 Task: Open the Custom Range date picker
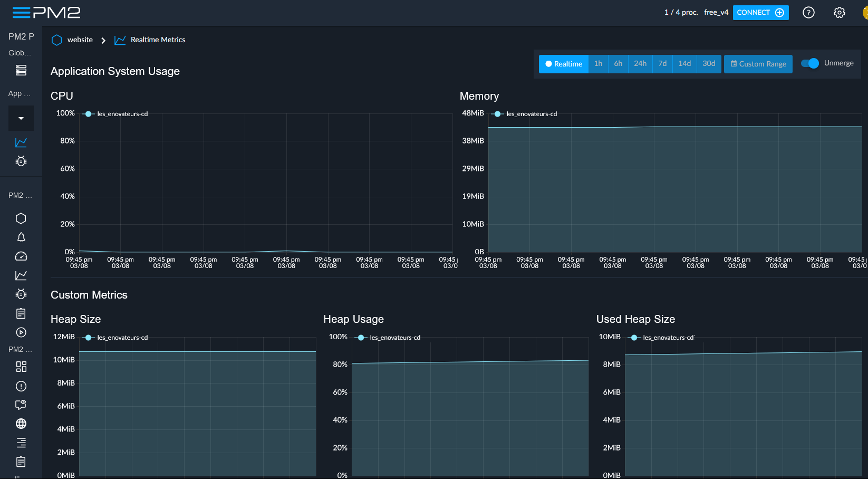point(758,64)
